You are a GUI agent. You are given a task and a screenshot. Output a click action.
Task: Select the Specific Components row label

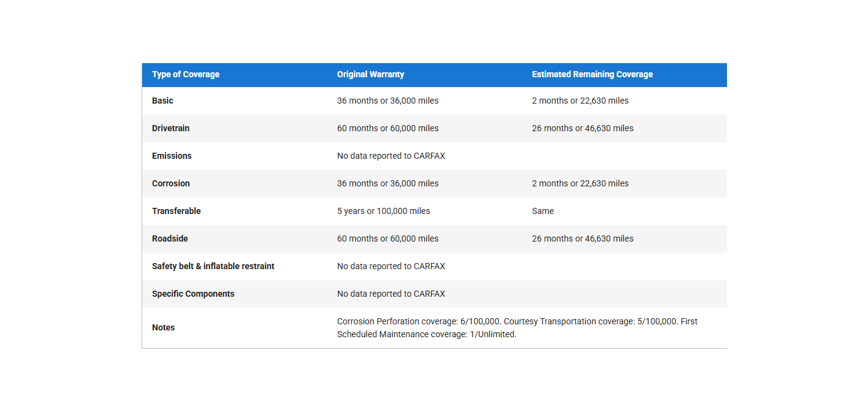[193, 294]
